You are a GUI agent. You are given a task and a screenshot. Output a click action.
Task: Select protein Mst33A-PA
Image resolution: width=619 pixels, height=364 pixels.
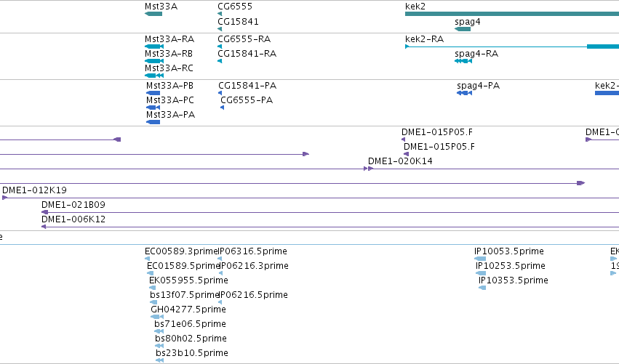point(153,122)
